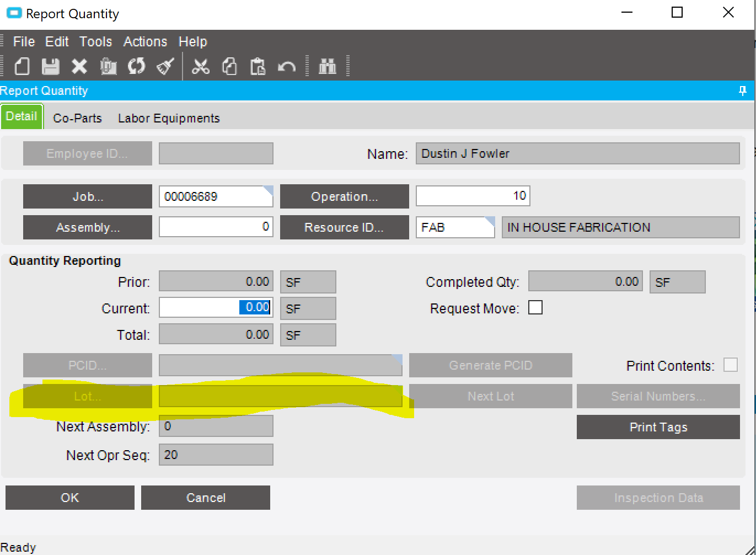
Task: Pin the Report Quantity panel
Action: [742, 90]
